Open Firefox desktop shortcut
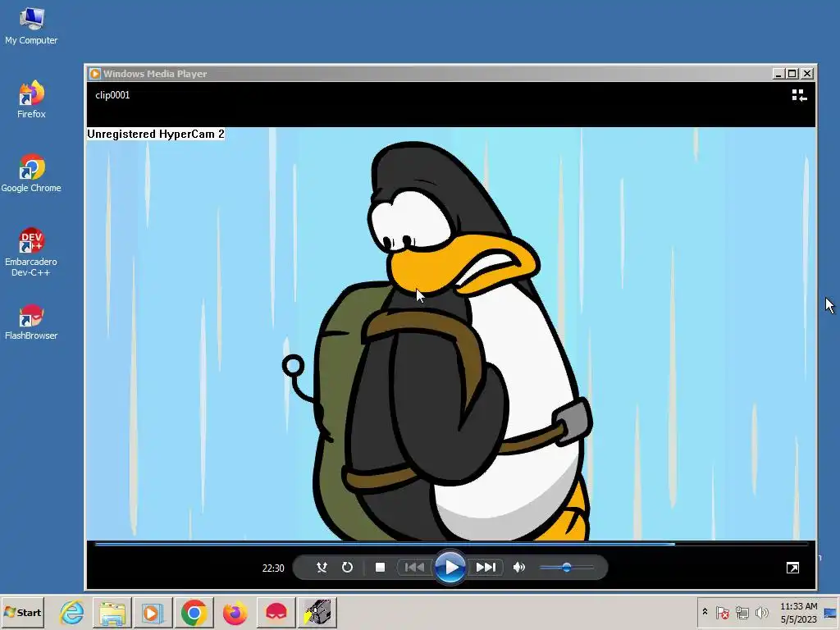Image resolution: width=840 pixels, height=630 pixels. click(x=31, y=99)
